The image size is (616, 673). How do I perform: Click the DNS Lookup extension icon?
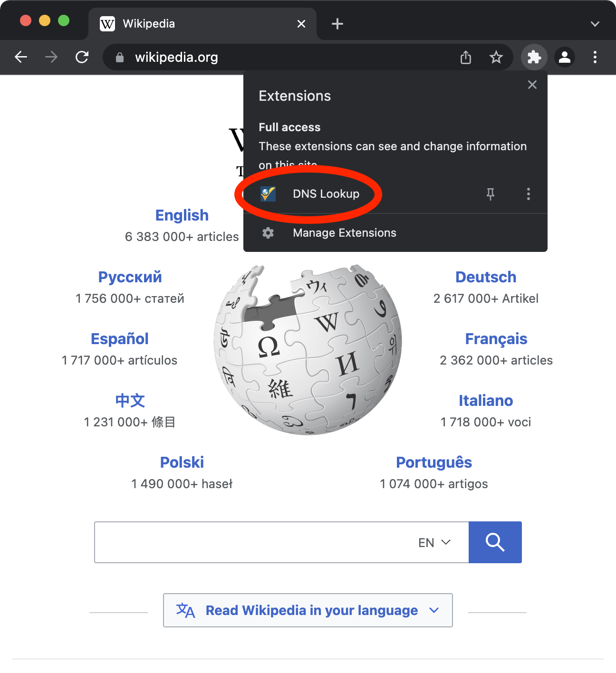[268, 194]
